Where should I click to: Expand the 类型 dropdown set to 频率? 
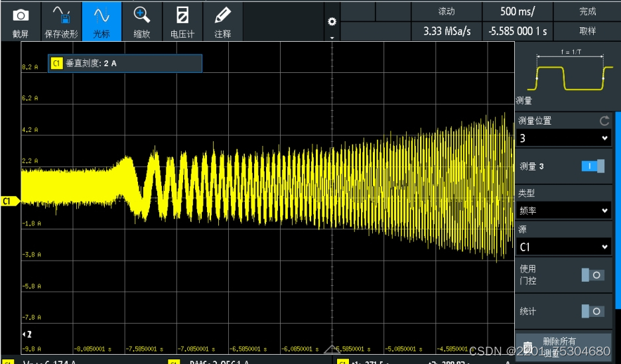point(563,210)
